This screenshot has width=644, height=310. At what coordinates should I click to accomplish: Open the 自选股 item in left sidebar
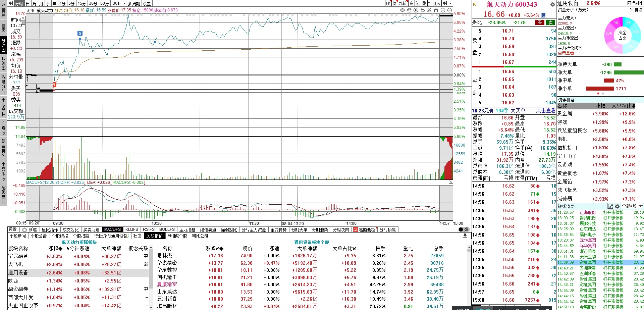[x=3, y=128]
